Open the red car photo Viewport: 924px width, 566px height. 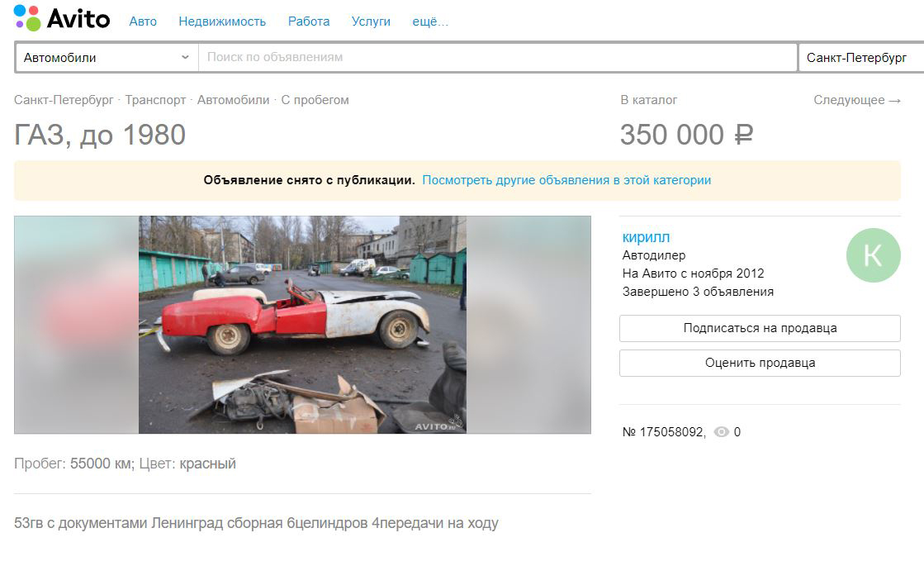click(302, 325)
